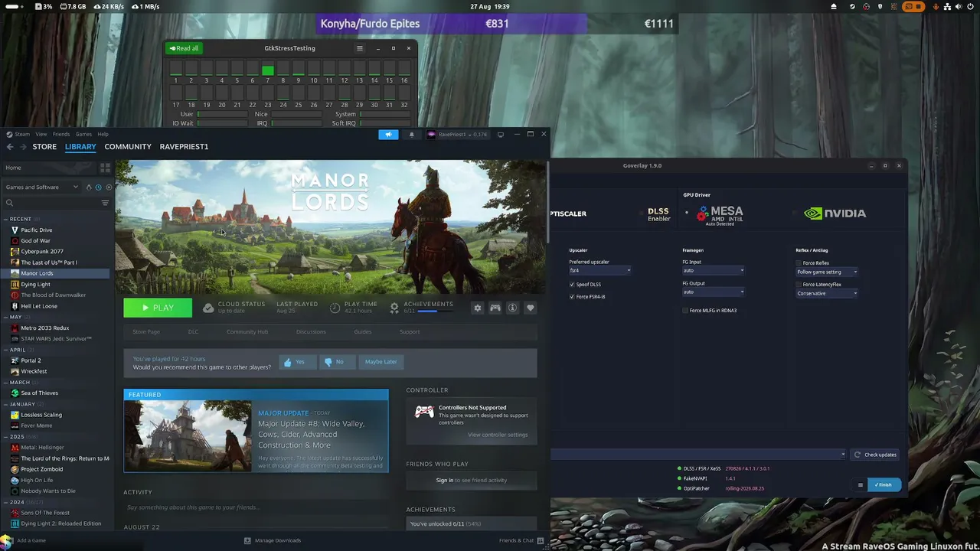980x551 pixels.
Task: Toggle the Spoof DLSS checkbox
Action: (572, 285)
